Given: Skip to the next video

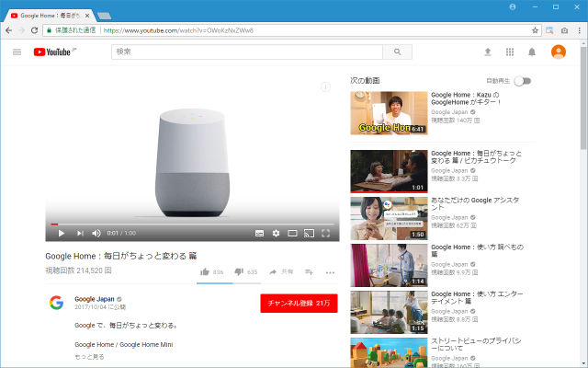Looking at the screenshot, I should (x=80, y=233).
